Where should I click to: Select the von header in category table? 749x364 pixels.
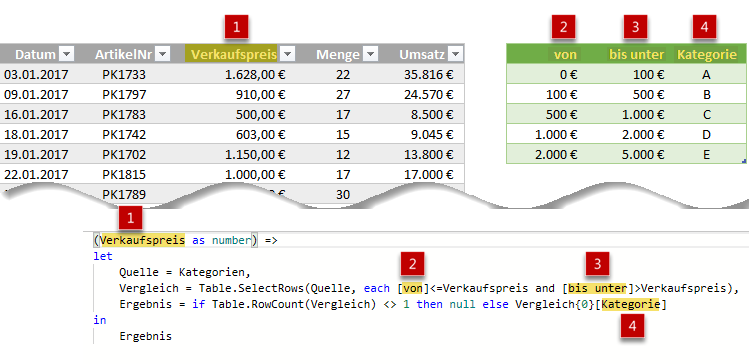click(566, 54)
